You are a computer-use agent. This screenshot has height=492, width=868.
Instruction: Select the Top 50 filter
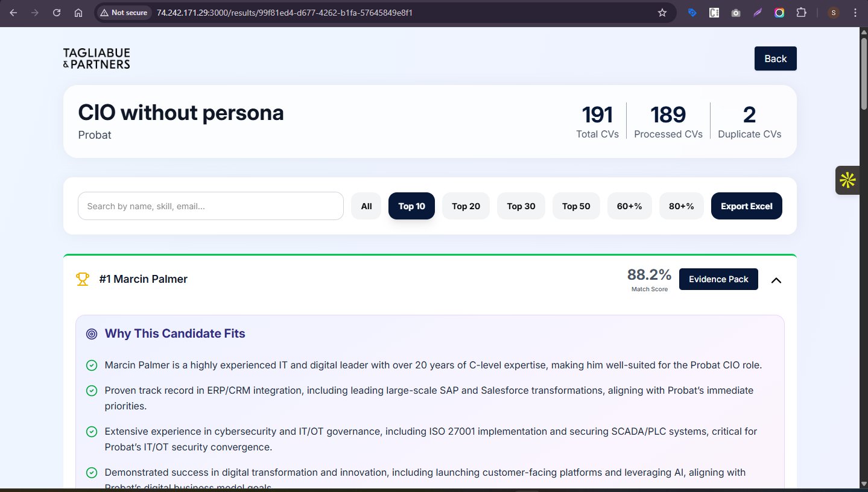coord(576,206)
